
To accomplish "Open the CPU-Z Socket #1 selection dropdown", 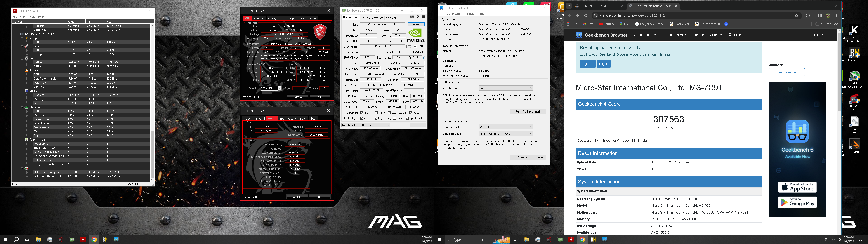I will [271, 88].
